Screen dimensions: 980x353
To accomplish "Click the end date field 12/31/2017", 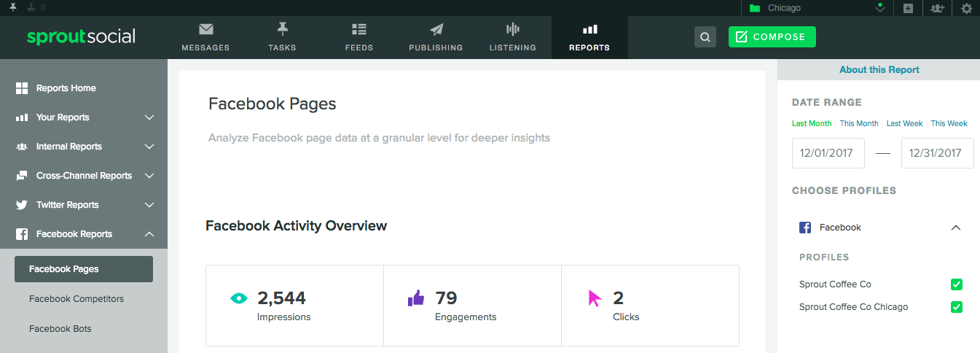I will pyautogui.click(x=938, y=153).
